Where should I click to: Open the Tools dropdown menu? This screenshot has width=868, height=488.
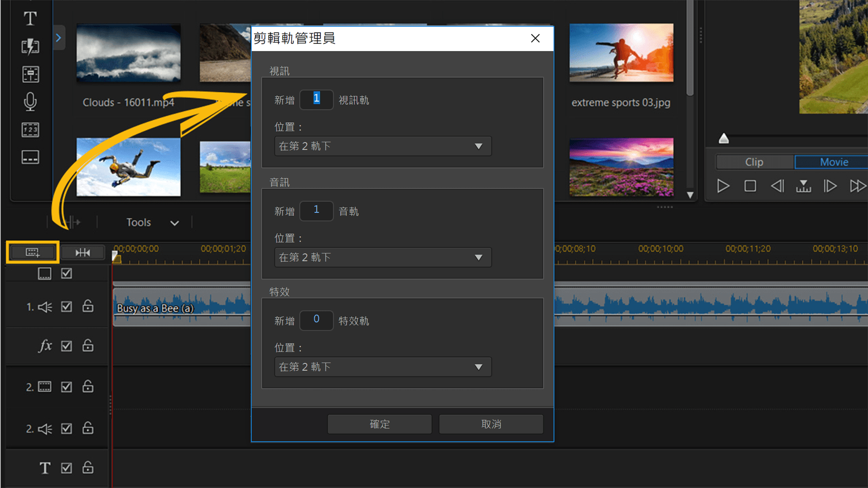(x=152, y=222)
